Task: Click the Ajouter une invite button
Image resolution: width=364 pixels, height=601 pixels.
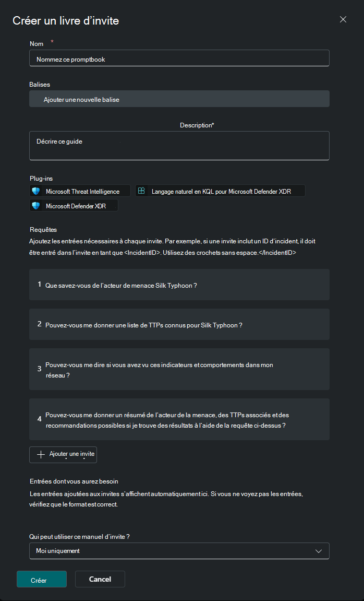Action: (x=63, y=454)
